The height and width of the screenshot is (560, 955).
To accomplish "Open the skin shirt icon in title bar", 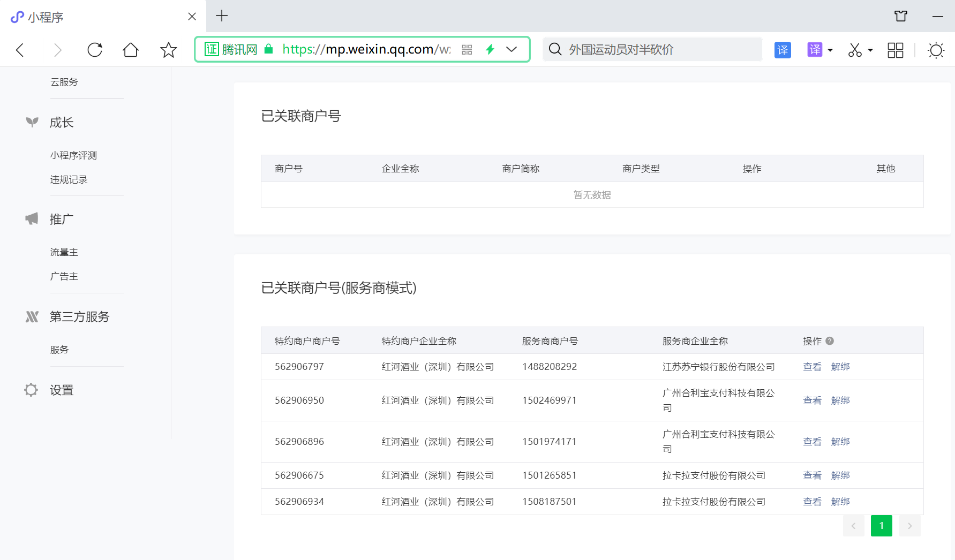I will pos(901,16).
